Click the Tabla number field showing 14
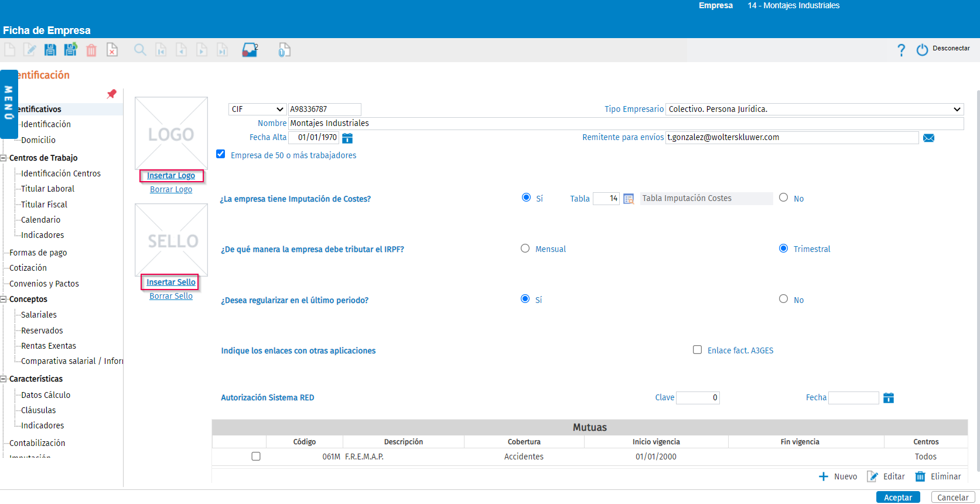 pos(606,199)
